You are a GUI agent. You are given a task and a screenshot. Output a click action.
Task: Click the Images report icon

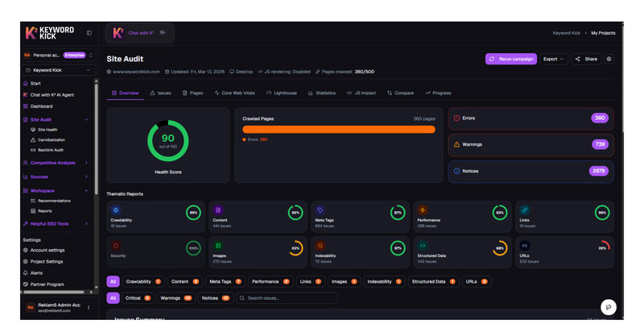[218, 246]
